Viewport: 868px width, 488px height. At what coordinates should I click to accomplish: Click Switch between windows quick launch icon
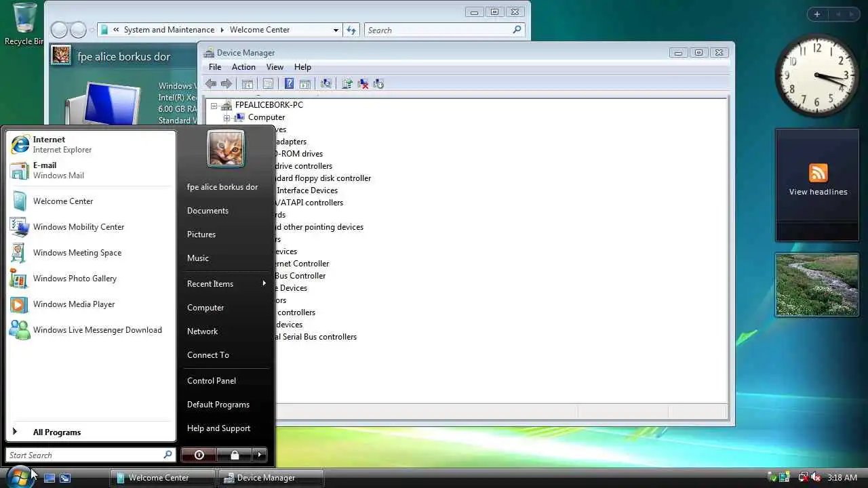tap(65, 478)
